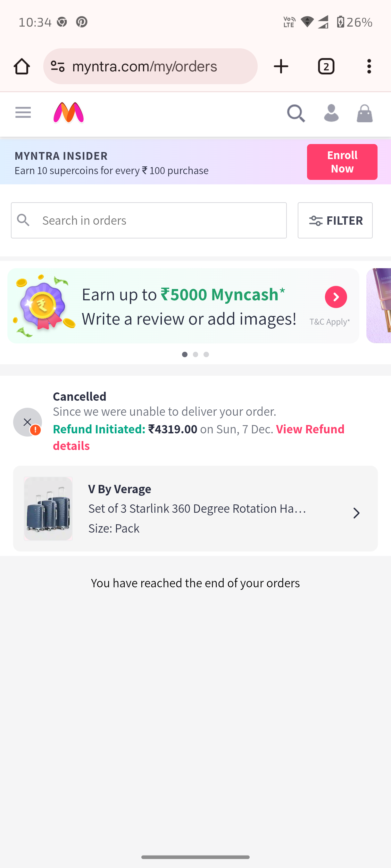
Task: Tap the pink arrow on Myncash banner
Action: click(336, 297)
